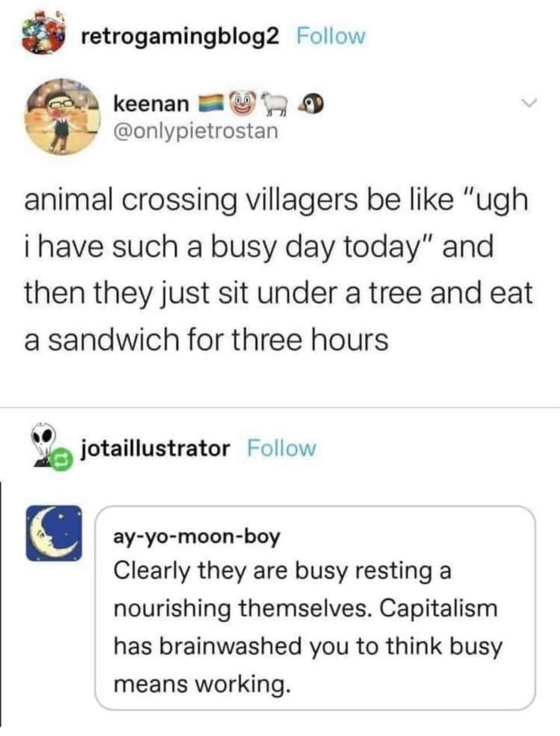The image size is (560, 736).
Task: Click the jotaillustrator username
Action: click(x=156, y=448)
